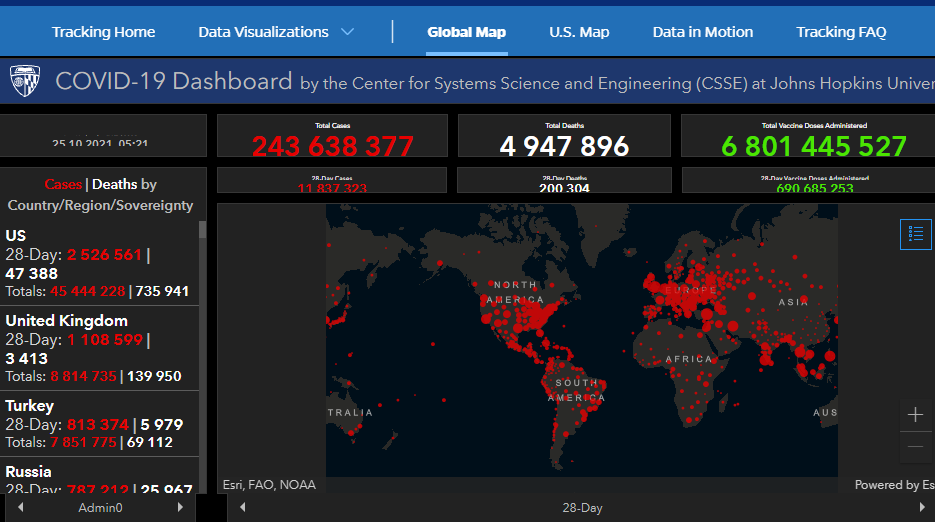Open the Tracking FAQ page

tap(841, 32)
